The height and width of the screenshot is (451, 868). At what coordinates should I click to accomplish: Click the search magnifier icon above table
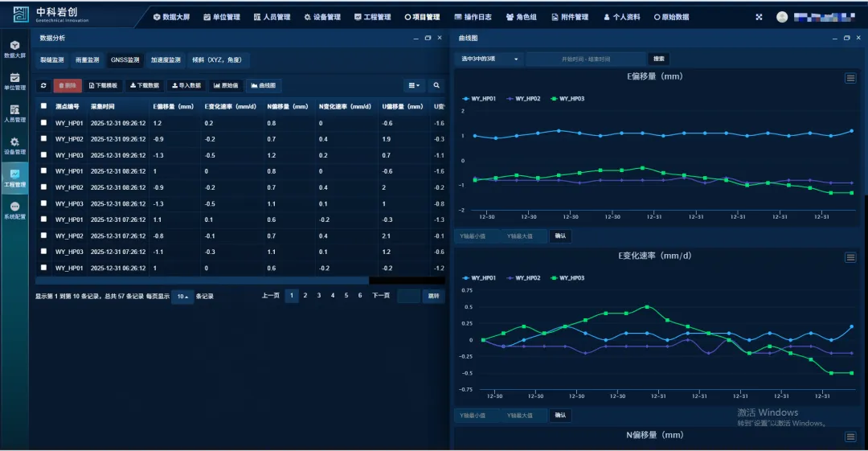436,85
